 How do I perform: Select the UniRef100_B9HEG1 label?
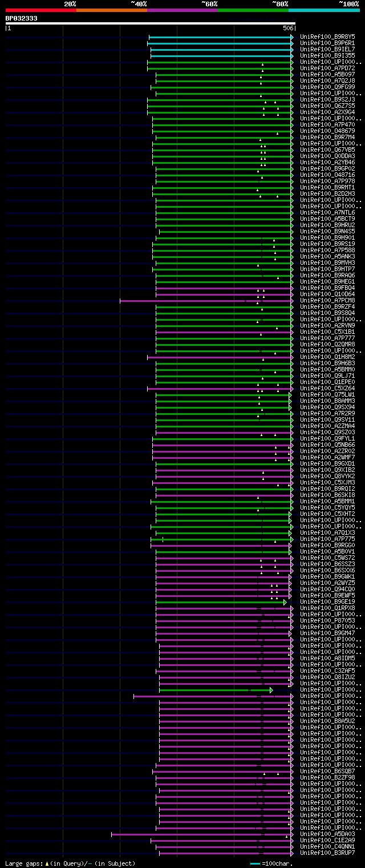point(327,281)
